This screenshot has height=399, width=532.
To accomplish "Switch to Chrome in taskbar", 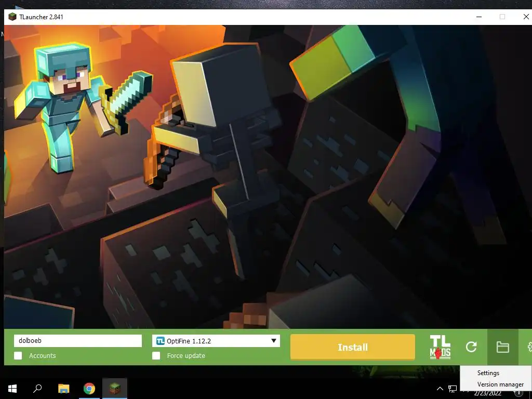I will pos(89,389).
